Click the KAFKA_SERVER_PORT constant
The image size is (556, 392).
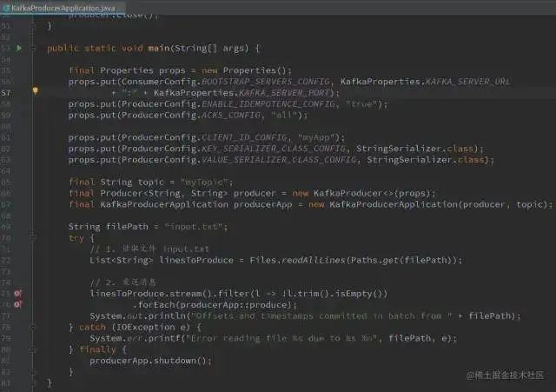(284, 93)
